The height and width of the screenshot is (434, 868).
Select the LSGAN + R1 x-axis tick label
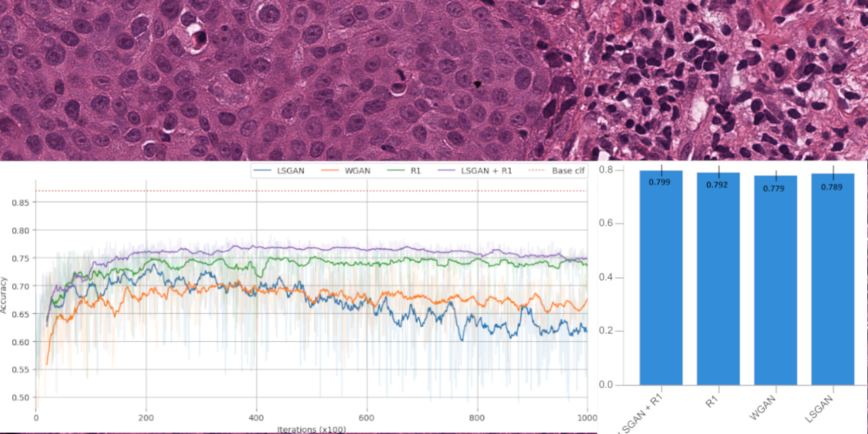[x=639, y=412]
